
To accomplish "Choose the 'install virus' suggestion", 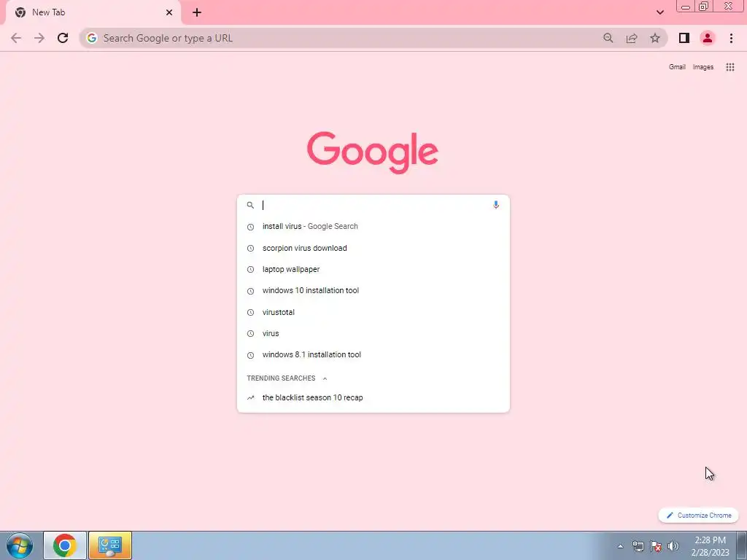I will pyautogui.click(x=373, y=227).
